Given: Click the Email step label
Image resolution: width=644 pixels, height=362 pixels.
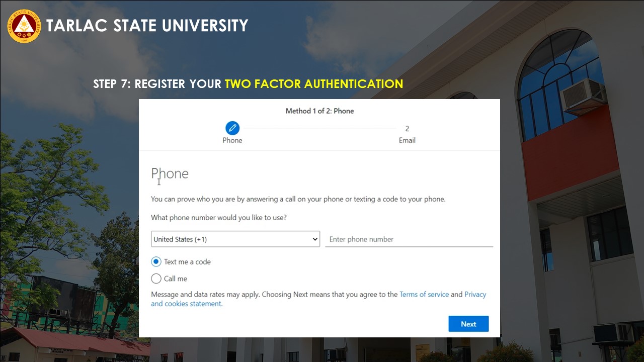Looking at the screenshot, I should pos(407,140).
